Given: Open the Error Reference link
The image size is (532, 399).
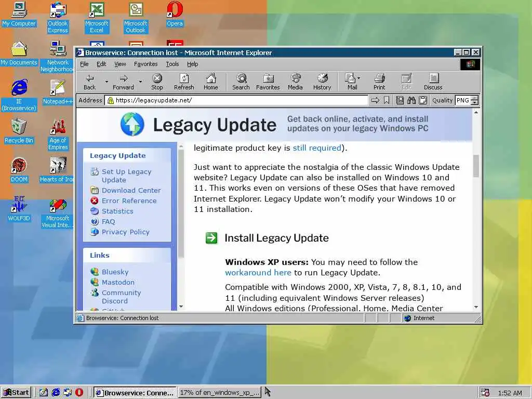Looking at the screenshot, I should click(129, 201).
